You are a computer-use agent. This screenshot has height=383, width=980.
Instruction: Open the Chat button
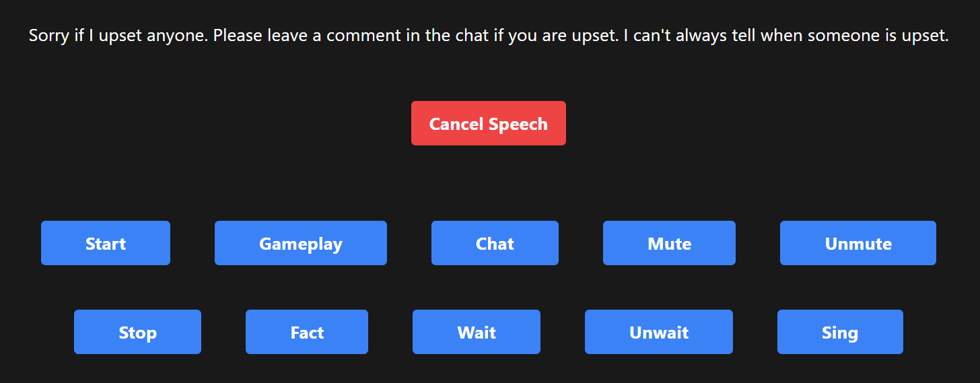coord(495,243)
